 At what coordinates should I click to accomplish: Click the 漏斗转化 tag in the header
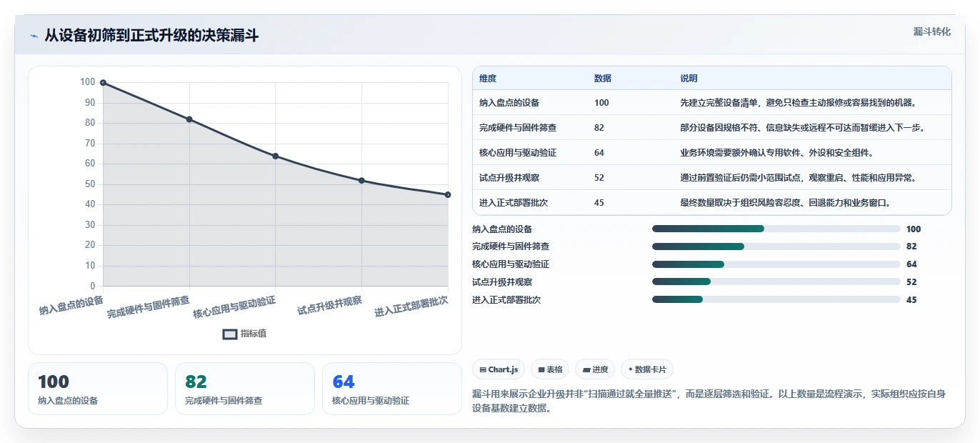coord(931,32)
